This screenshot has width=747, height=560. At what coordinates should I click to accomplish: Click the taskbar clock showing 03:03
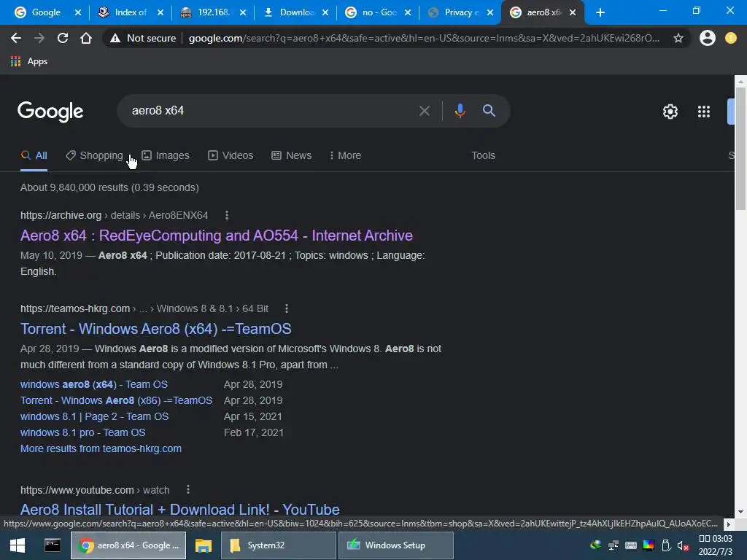point(715,545)
